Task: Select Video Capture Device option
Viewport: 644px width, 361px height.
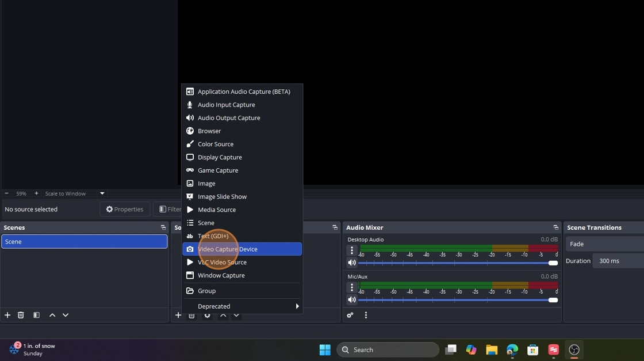Action: [242, 249]
